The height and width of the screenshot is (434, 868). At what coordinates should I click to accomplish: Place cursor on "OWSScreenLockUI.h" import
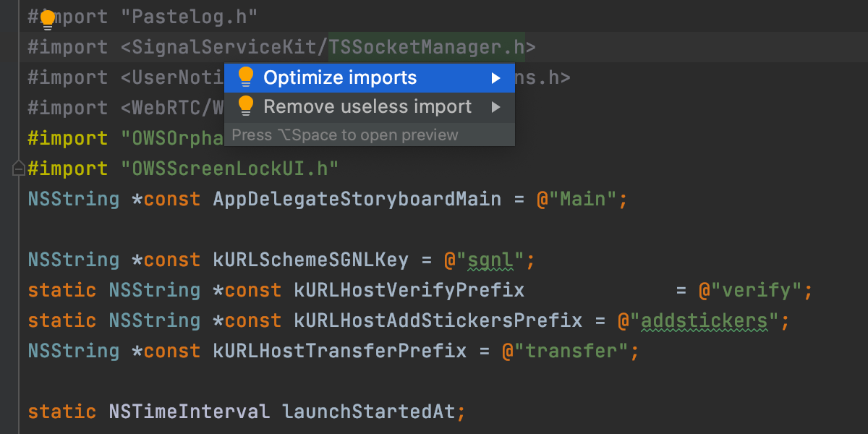click(229, 169)
